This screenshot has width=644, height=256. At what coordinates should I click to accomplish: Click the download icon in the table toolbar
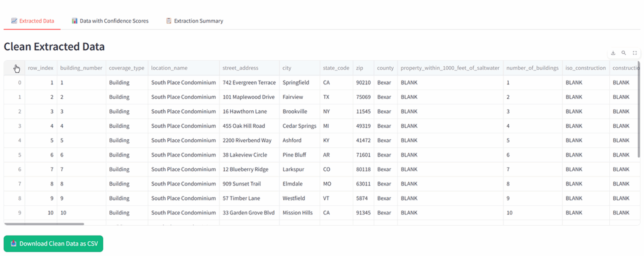click(613, 53)
